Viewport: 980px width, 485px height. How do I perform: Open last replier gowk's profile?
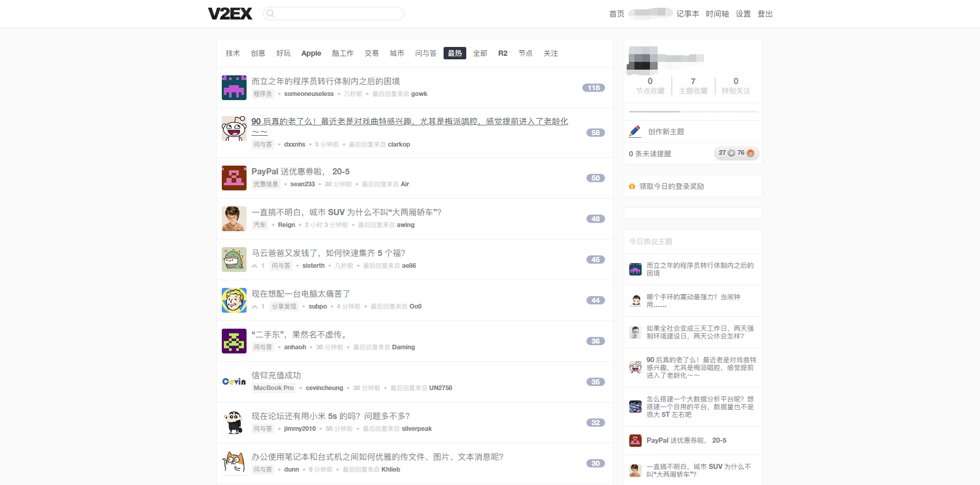[x=419, y=94]
